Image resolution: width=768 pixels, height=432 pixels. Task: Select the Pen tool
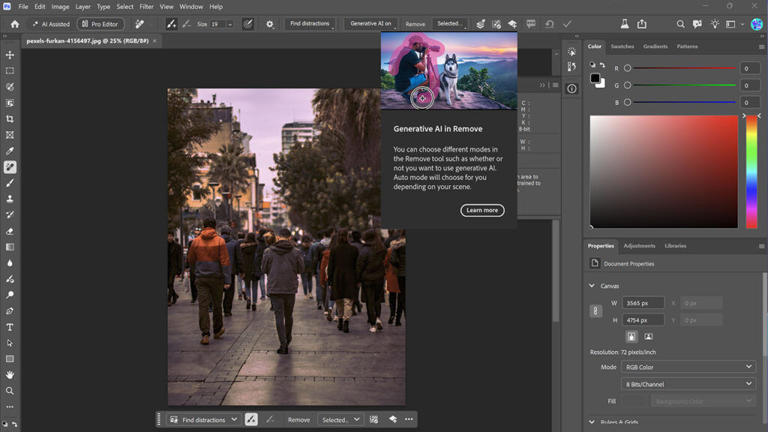pyautogui.click(x=10, y=311)
